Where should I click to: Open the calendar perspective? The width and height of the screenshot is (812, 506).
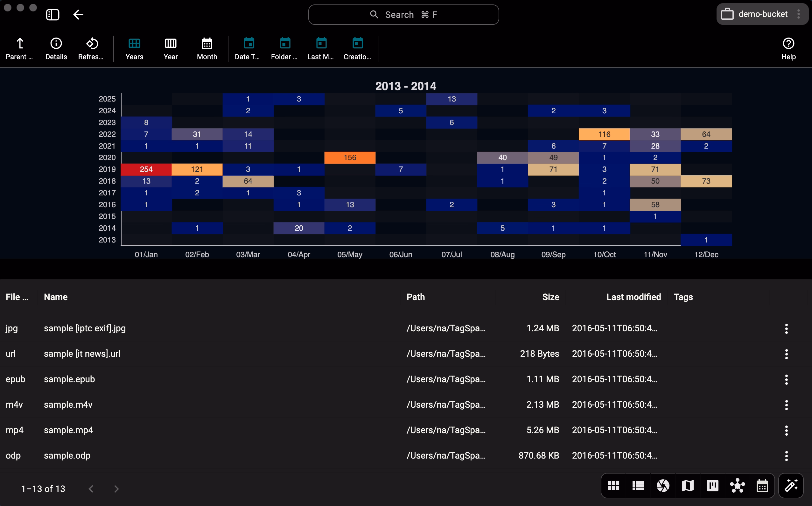click(762, 485)
